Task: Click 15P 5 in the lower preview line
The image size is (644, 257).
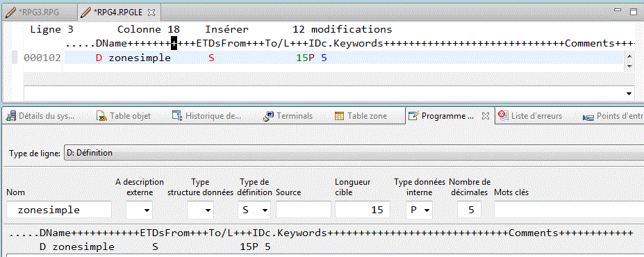Action: pyautogui.click(x=255, y=247)
